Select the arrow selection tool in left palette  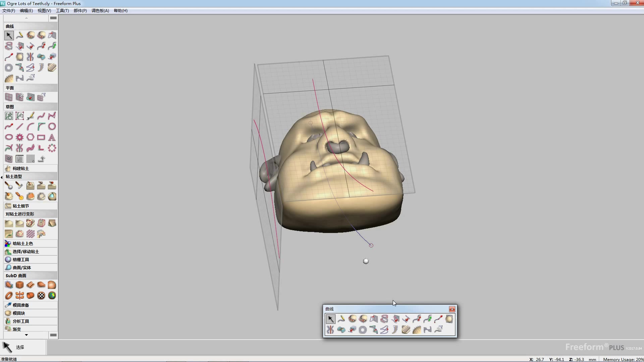(x=9, y=35)
